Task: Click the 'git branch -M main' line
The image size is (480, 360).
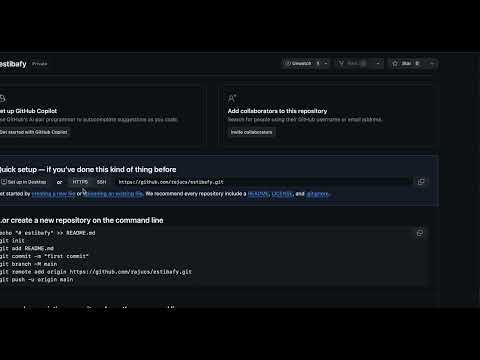Action: (x=28, y=264)
